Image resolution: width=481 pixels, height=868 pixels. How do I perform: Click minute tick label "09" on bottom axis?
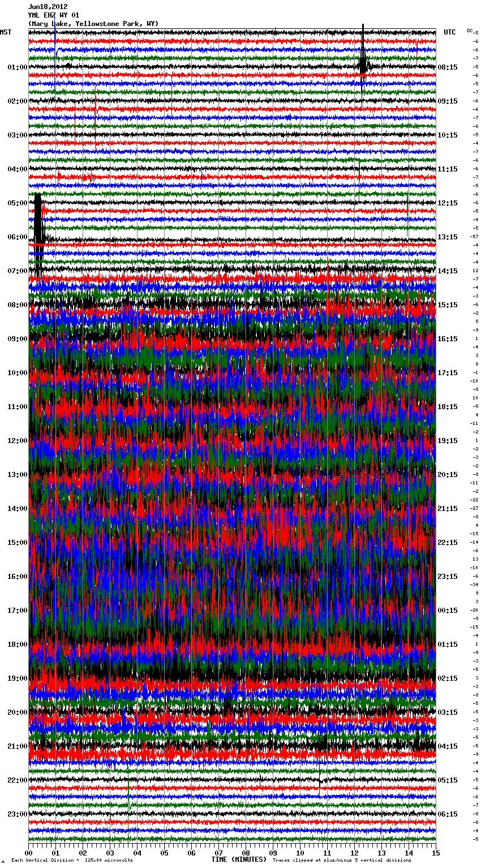(x=273, y=853)
